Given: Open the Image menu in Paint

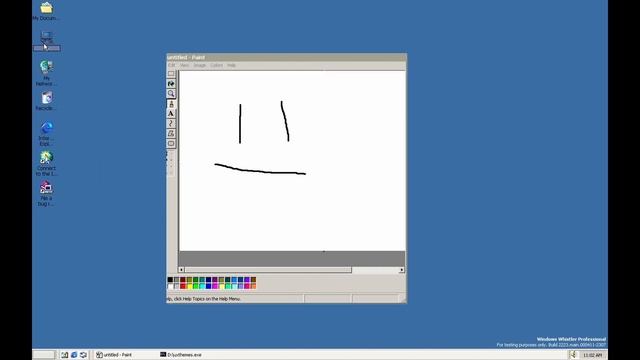Looking at the screenshot, I should click(x=200, y=65).
